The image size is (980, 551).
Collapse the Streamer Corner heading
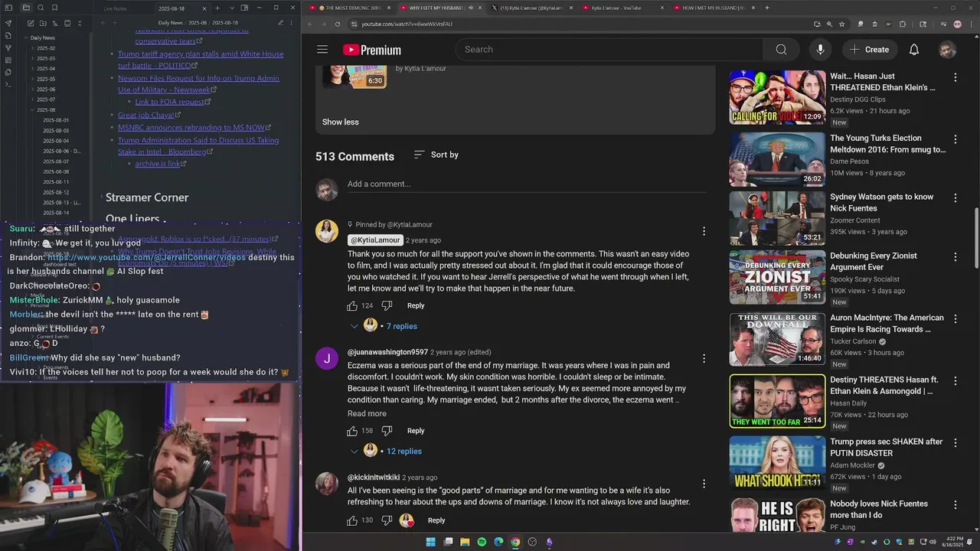[x=101, y=197]
